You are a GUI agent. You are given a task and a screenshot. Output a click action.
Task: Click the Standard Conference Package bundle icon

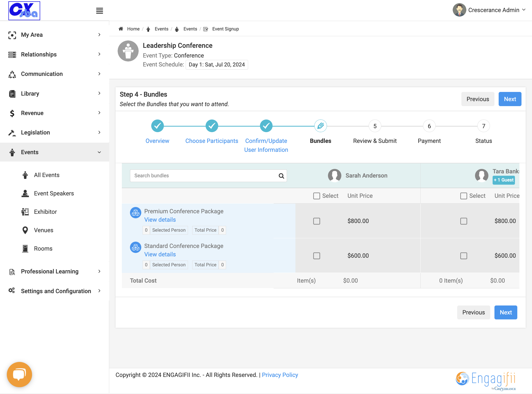tap(135, 247)
